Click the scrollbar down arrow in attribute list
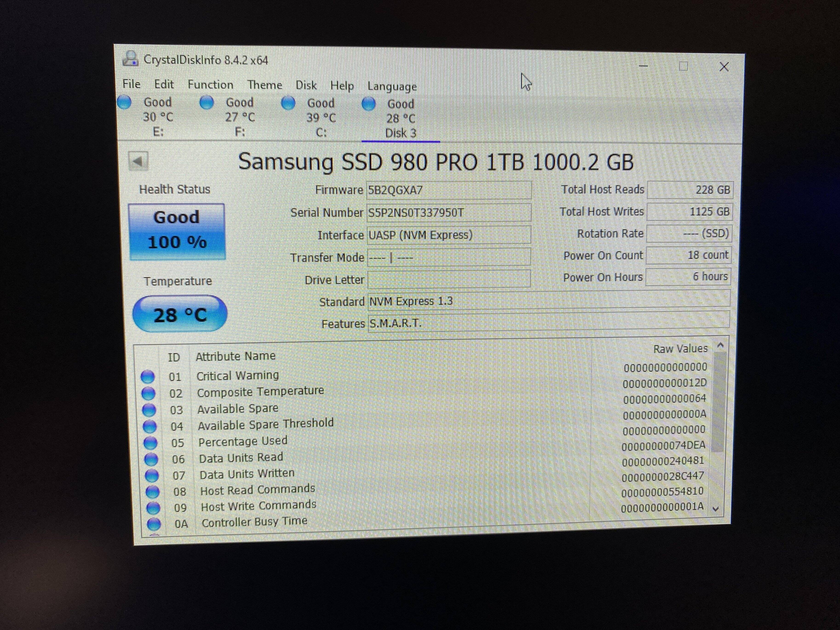The height and width of the screenshot is (630, 840). (x=716, y=509)
